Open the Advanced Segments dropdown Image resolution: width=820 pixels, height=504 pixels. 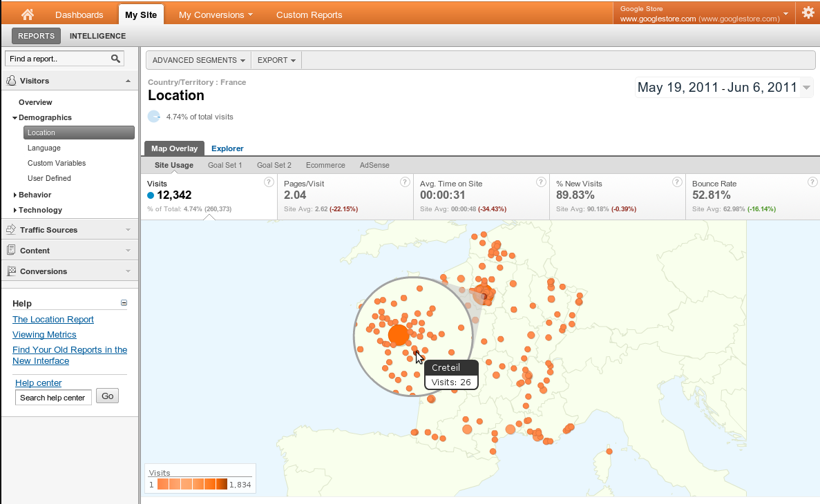198,61
